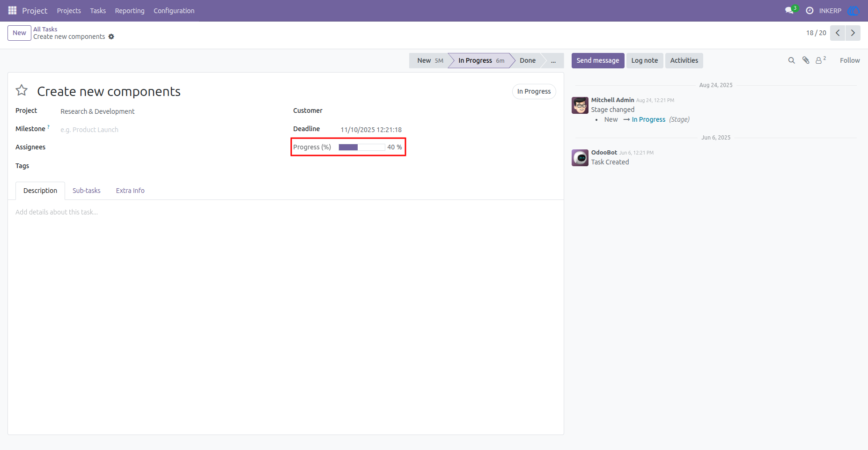The width and height of the screenshot is (868, 450).
Task: Switch to the Extra Info tab
Action: tap(130, 191)
